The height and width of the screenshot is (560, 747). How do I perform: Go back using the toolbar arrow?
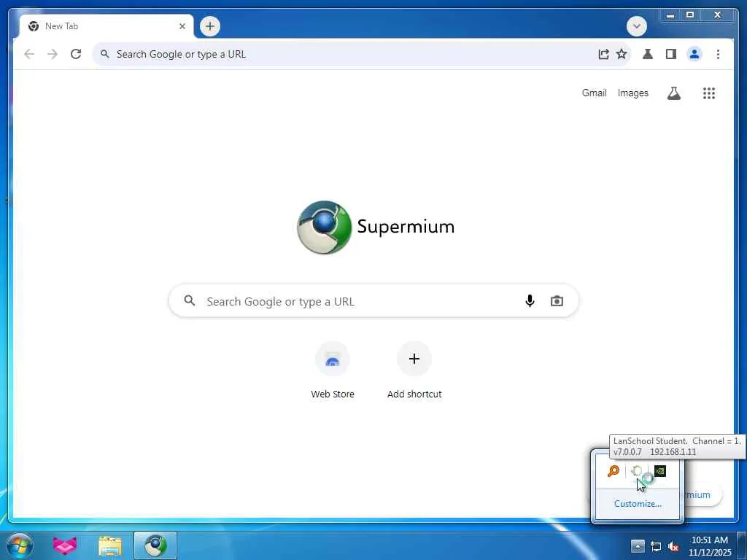[x=29, y=54]
